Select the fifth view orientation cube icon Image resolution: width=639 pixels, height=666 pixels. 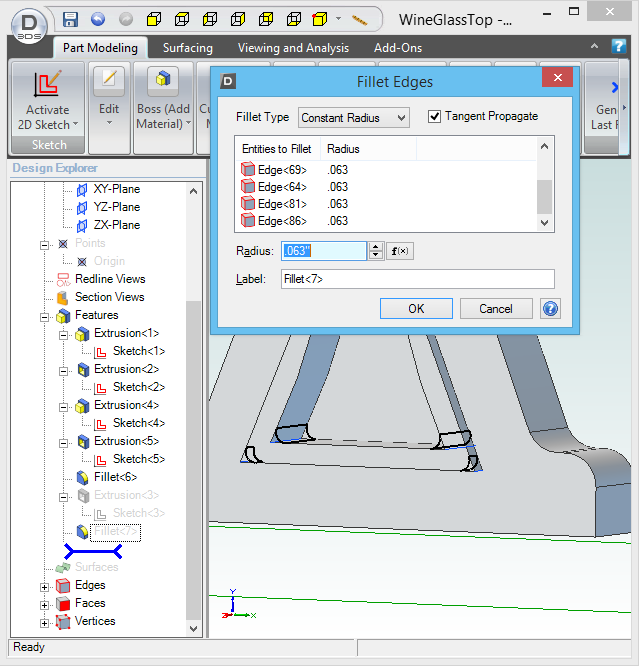(266, 19)
